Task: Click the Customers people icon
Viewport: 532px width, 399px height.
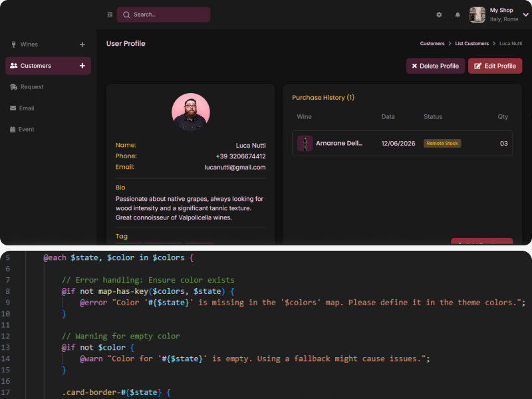Action: pyautogui.click(x=13, y=65)
